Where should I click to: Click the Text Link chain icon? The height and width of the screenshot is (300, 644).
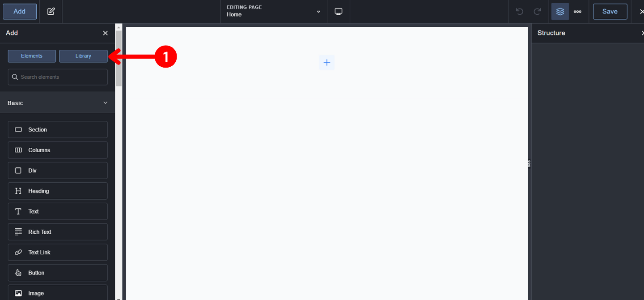coord(18,252)
